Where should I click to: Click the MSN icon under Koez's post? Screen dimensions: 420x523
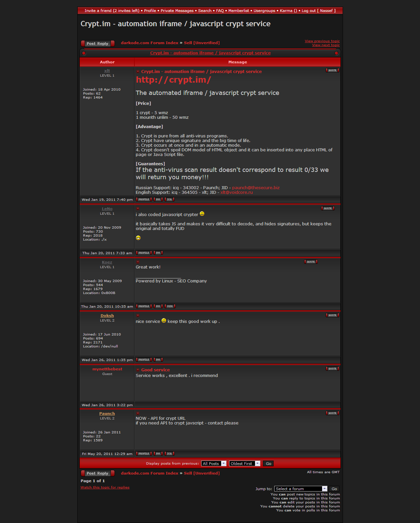pos(170,306)
